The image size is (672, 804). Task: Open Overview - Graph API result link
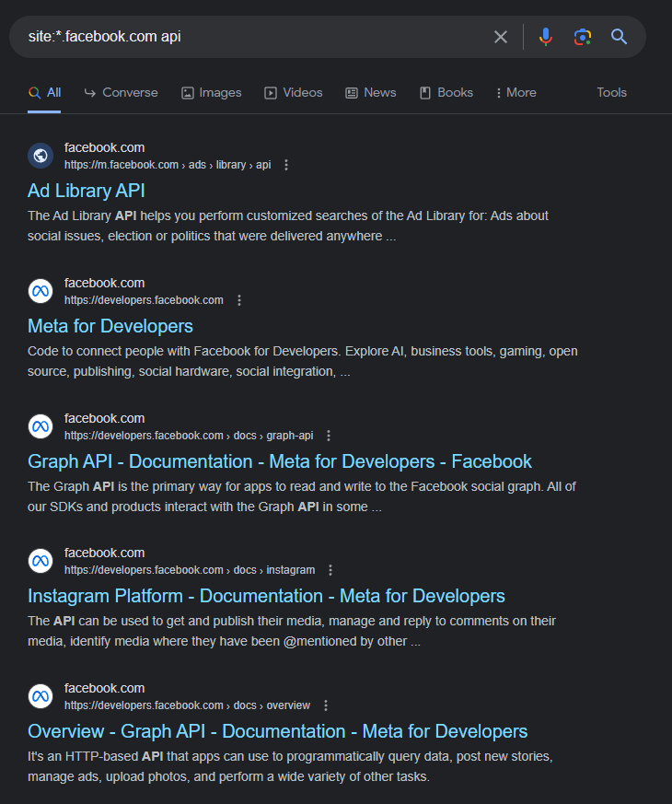click(277, 731)
